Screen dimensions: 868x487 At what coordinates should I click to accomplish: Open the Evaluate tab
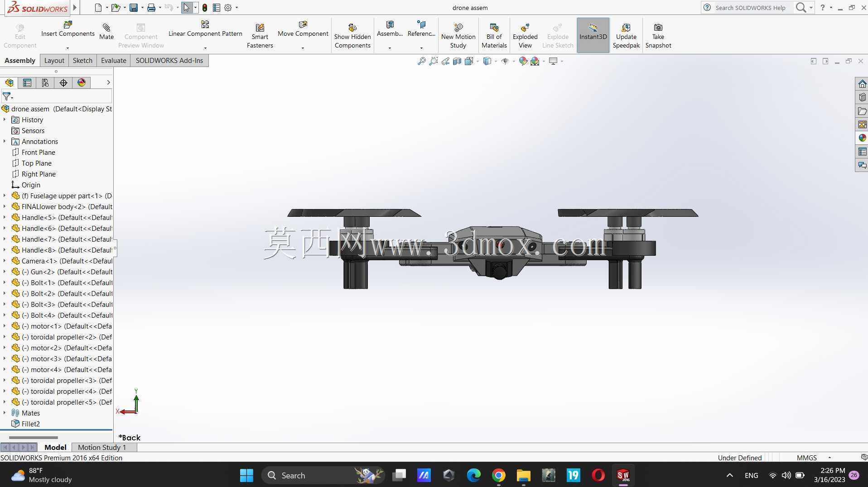click(x=114, y=61)
